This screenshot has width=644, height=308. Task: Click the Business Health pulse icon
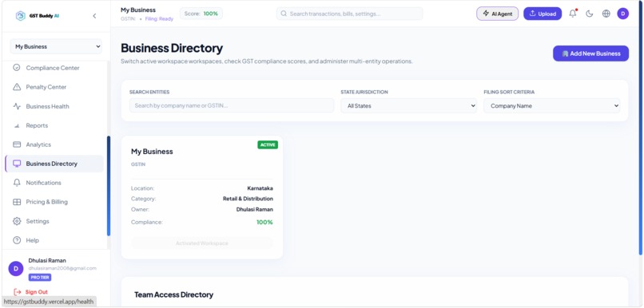click(17, 106)
